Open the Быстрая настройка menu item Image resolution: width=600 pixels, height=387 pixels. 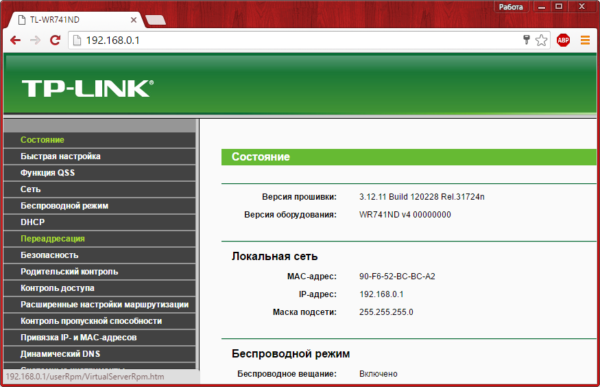coord(99,156)
